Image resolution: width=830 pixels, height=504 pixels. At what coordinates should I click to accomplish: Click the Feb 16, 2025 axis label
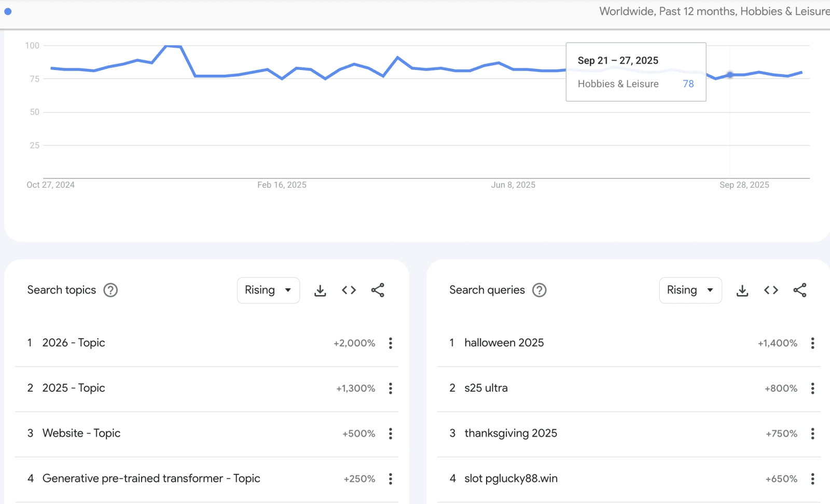(282, 185)
